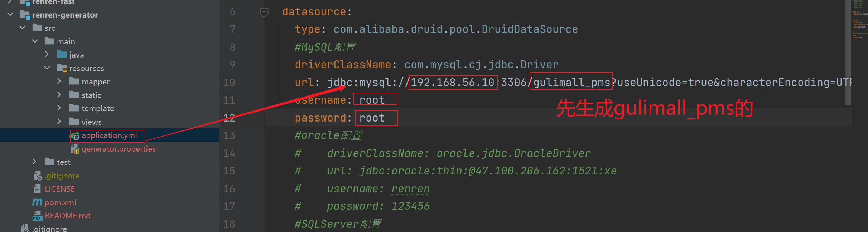
Task: Click the username value 'root'
Action: point(372,100)
